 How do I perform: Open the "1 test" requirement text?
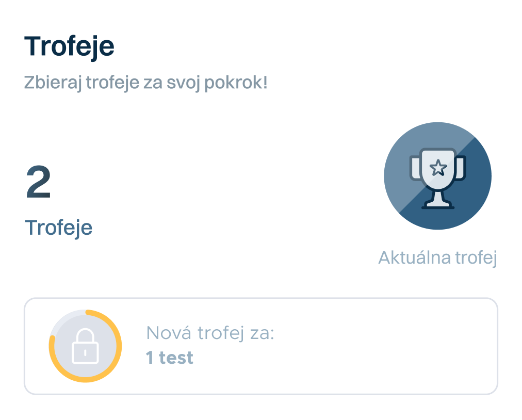point(170,358)
